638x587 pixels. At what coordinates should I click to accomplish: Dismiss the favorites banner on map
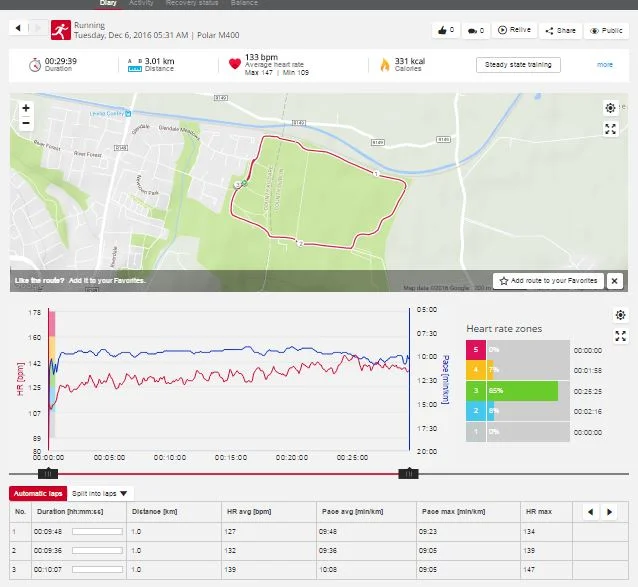pyautogui.click(x=615, y=281)
